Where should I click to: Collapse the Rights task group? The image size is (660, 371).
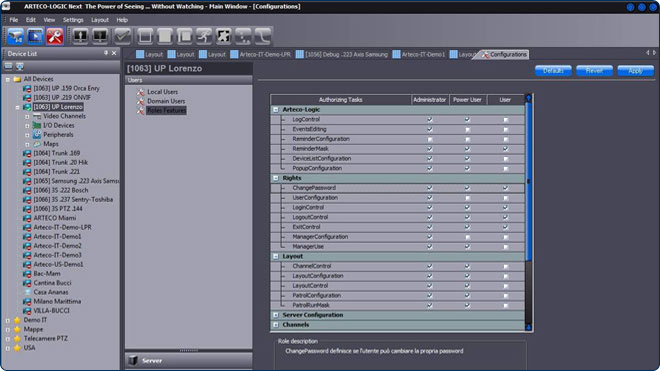point(276,178)
